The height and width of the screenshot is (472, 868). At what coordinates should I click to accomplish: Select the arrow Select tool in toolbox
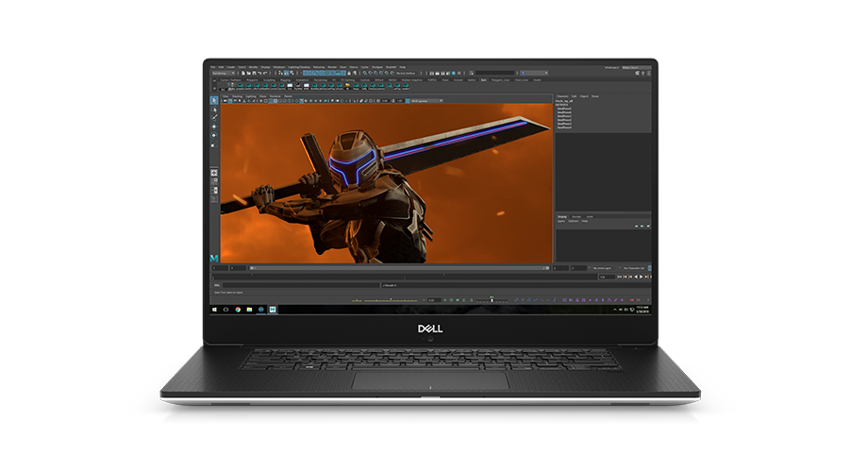[x=214, y=100]
